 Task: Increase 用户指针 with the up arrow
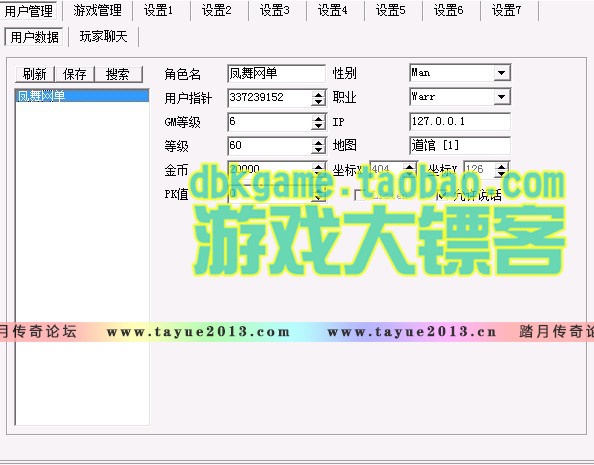pyautogui.click(x=319, y=94)
